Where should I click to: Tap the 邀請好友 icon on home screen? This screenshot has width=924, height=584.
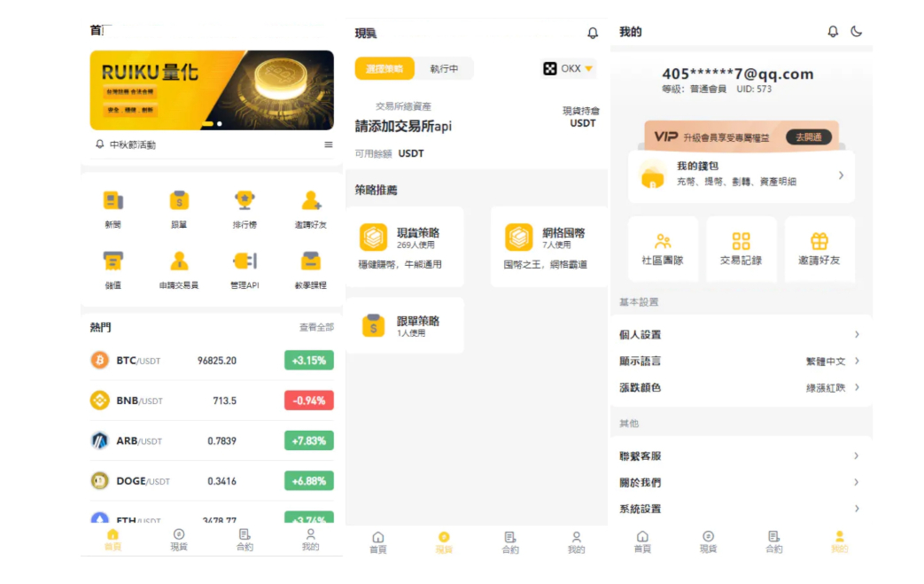[311, 201]
